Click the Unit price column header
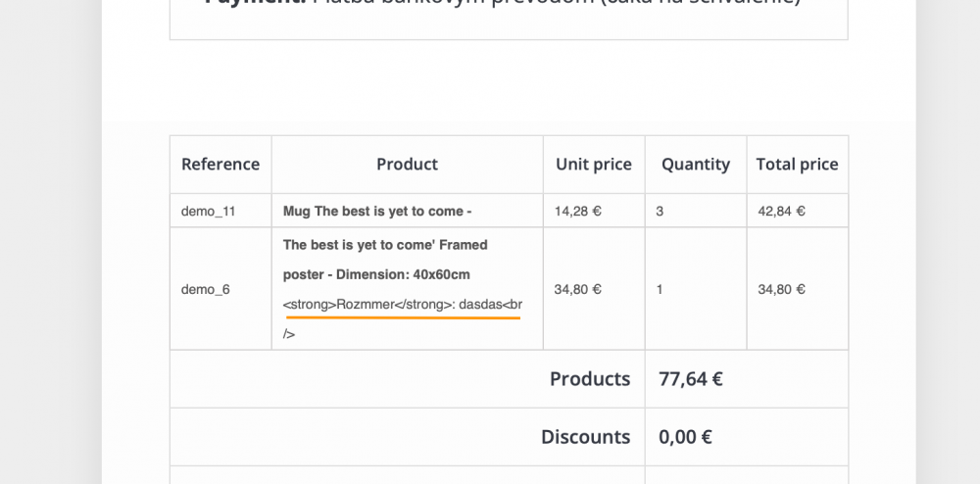The width and height of the screenshot is (980, 484). [594, 165]
